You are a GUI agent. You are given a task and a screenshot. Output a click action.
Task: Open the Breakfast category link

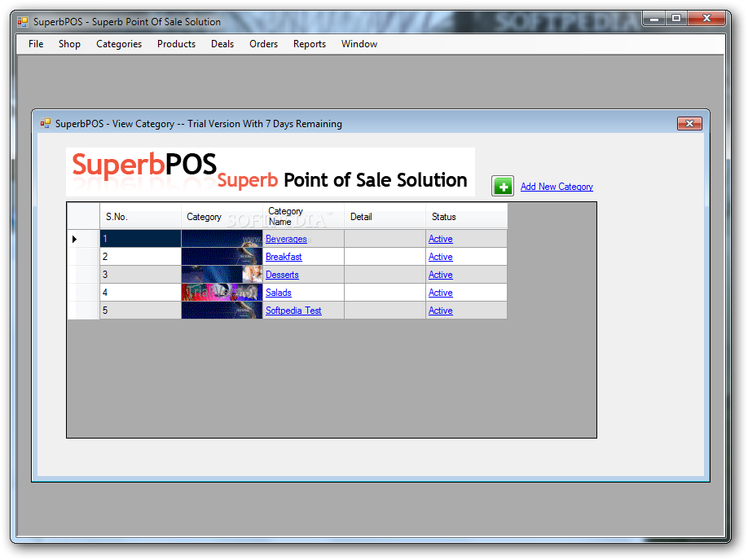[284, 257]
